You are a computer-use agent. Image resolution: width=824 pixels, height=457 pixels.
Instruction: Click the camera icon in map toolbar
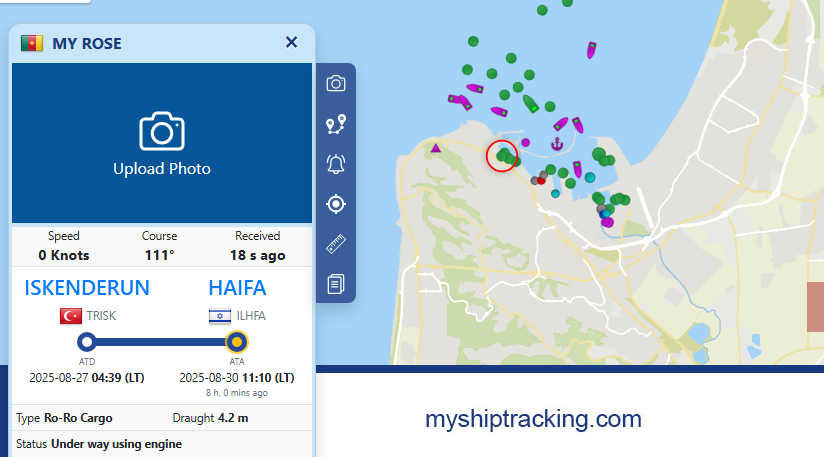point(336,83)
